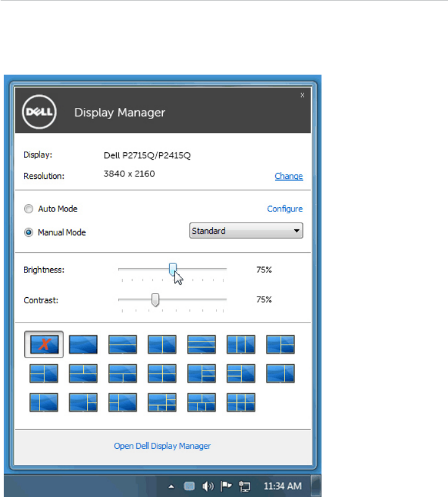
Task: Click the 11:34 AM taskbar clock
Action: (x=283, y=487)
